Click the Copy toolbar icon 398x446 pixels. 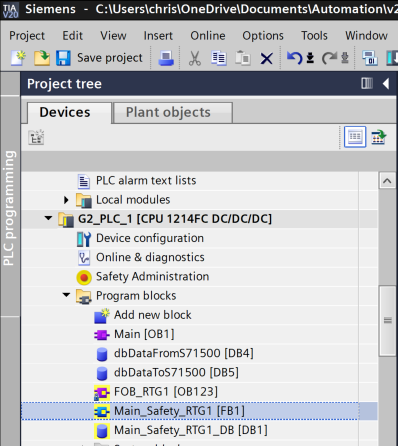pyautogui.click(x=219, y=58)
